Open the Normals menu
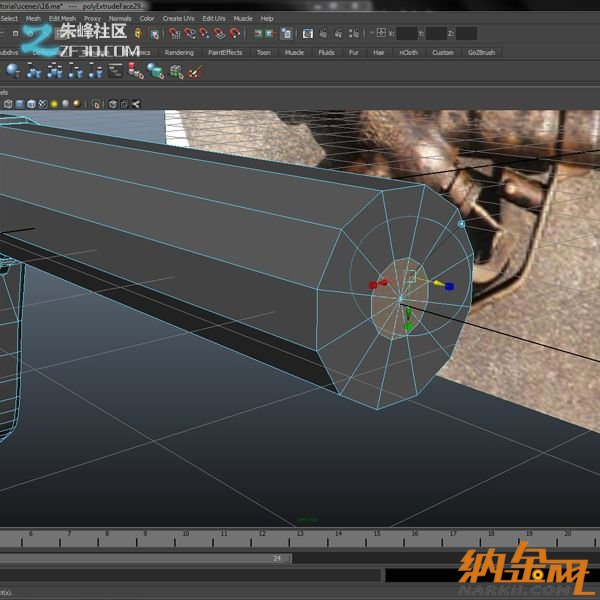This screenshot has width=600, height=600. tap(120, 18)
